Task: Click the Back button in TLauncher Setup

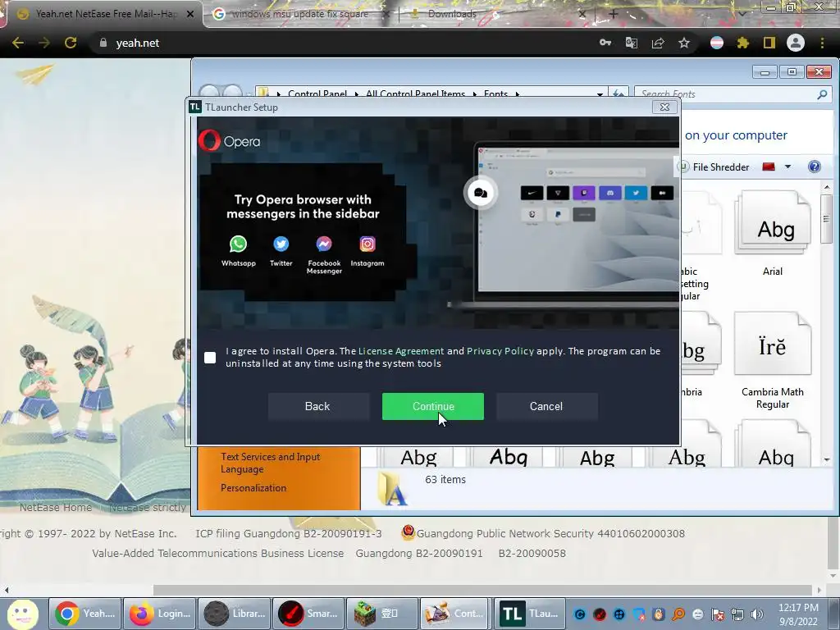Action: point(318,406)
